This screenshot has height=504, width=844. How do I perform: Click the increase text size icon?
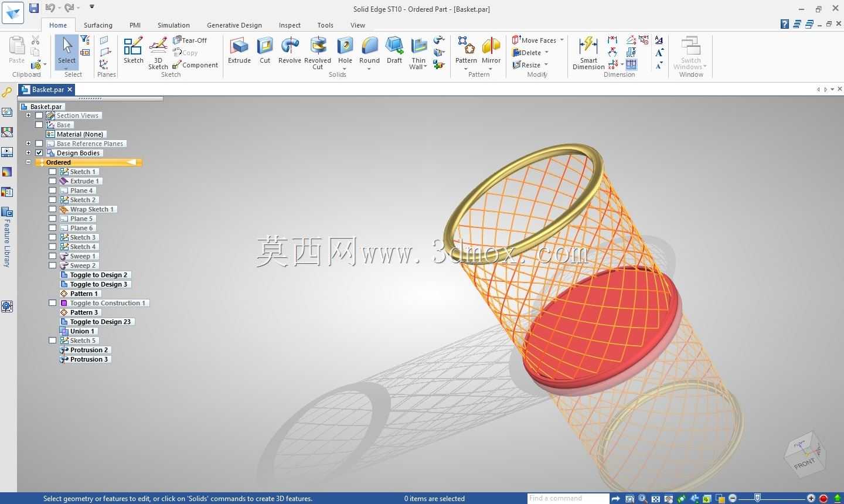pos(659,52)
